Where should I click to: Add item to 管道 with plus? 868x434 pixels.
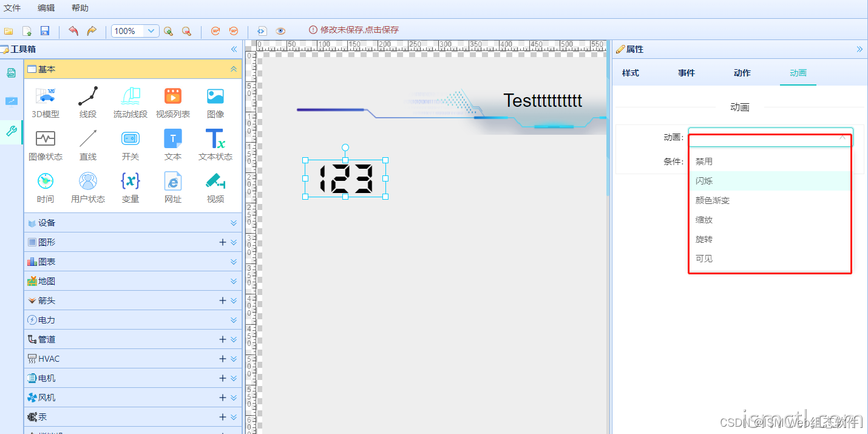click(223, 339)
